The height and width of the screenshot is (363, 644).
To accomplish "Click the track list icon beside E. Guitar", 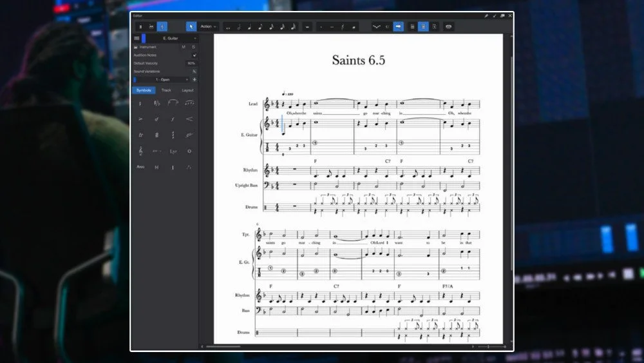I will click(x=137, y=38).
